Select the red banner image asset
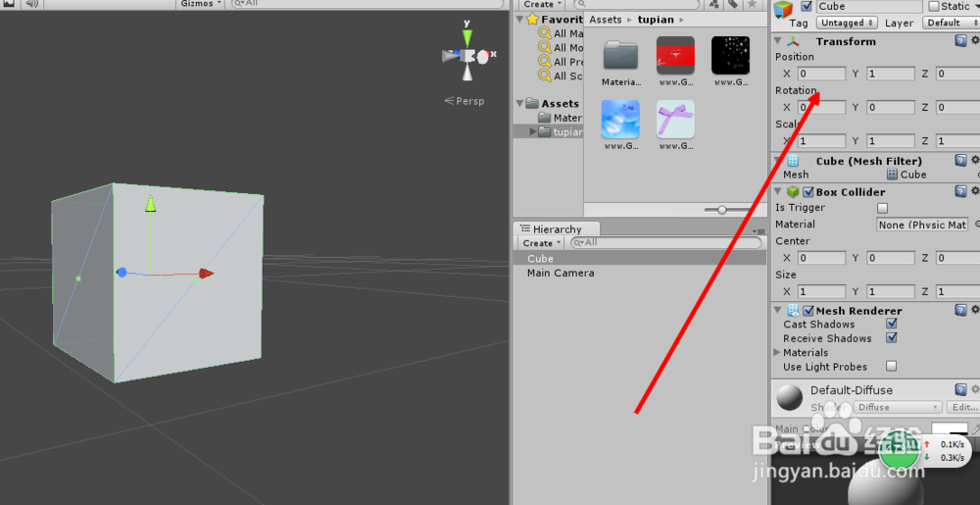 coord(675,55)
